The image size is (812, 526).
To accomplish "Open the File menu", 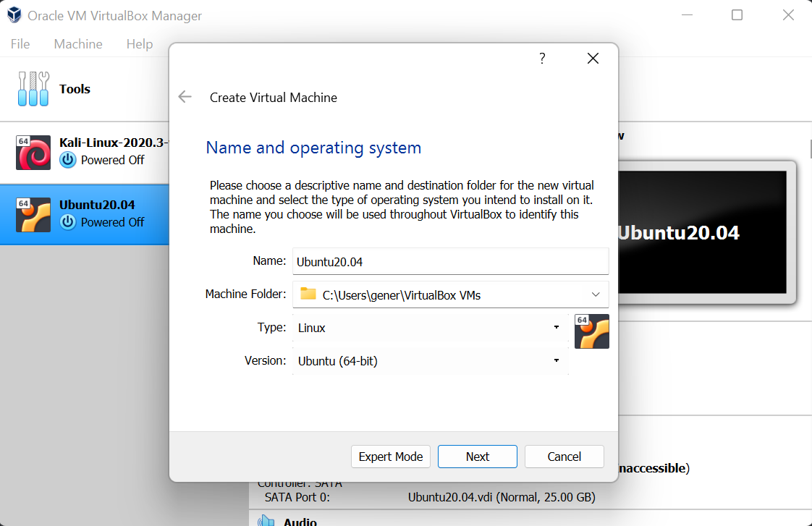I will pos(20,44).
